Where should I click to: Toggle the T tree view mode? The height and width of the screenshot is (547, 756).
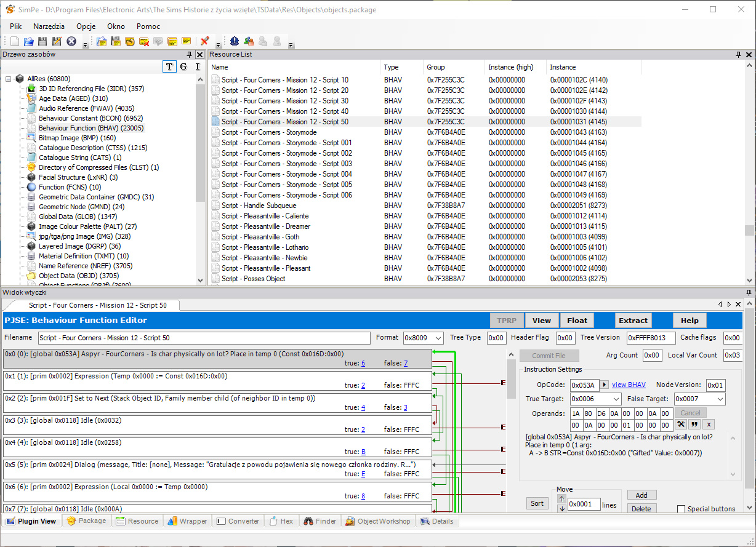point(169,66)
